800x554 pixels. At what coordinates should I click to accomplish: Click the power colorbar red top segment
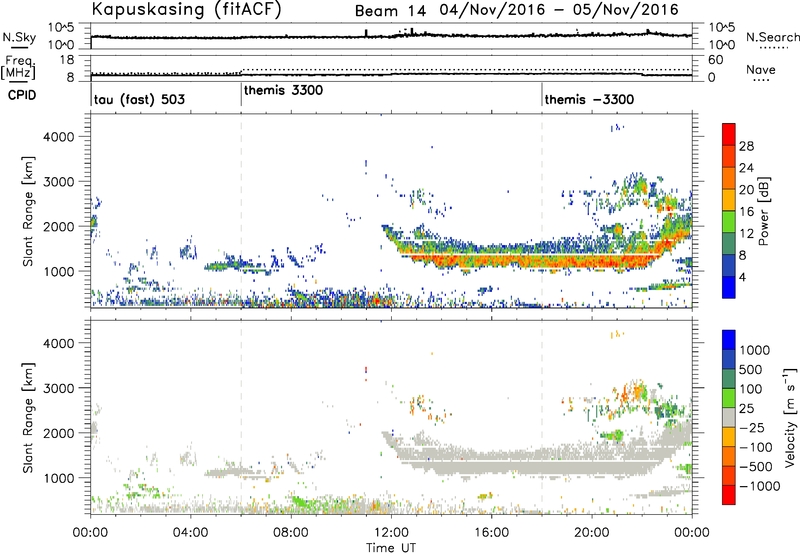[x=729, y=134]
